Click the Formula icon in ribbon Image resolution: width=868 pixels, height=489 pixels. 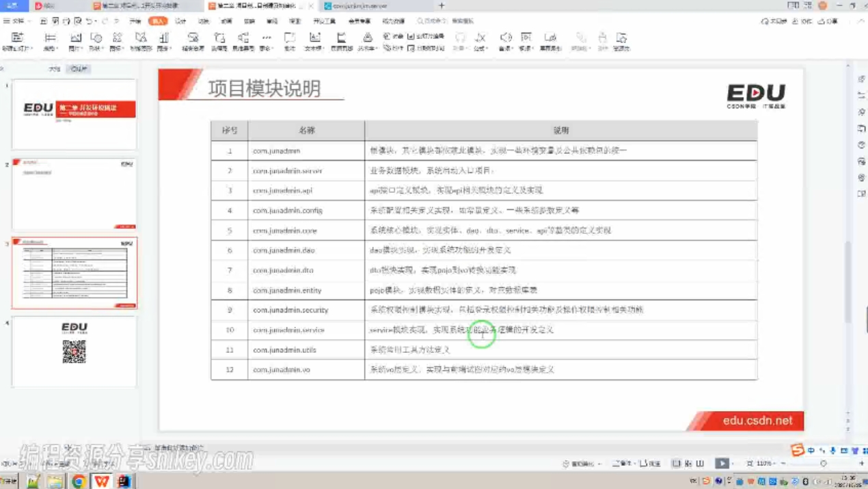coord(480,38)
